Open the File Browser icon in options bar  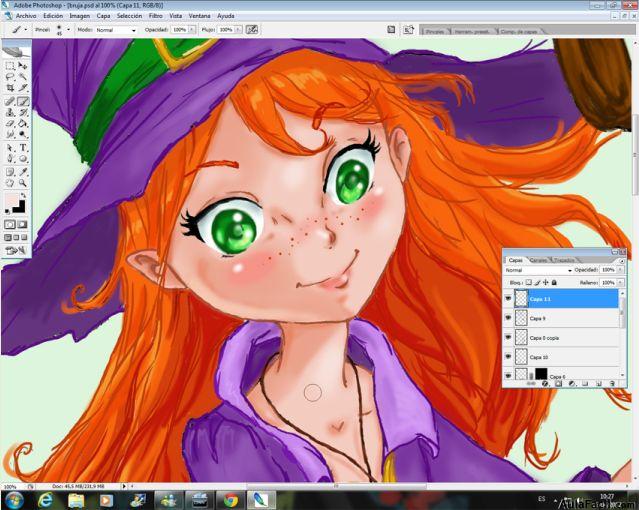click(x=408, y=30)
